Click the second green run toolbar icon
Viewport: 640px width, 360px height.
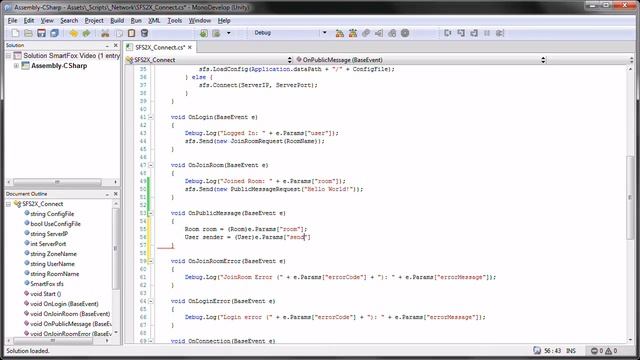216,33
